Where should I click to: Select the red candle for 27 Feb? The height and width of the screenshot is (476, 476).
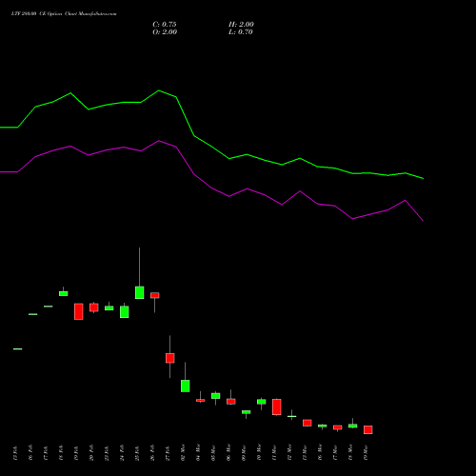pos(170,358)
